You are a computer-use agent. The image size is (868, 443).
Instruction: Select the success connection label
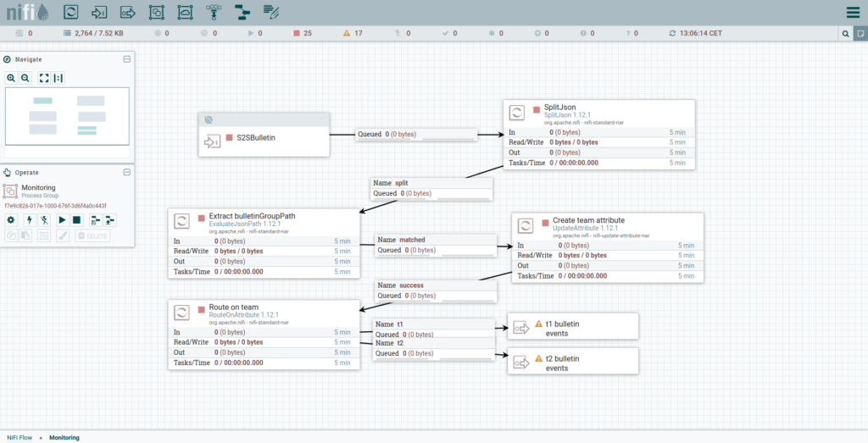pos(436,291)
